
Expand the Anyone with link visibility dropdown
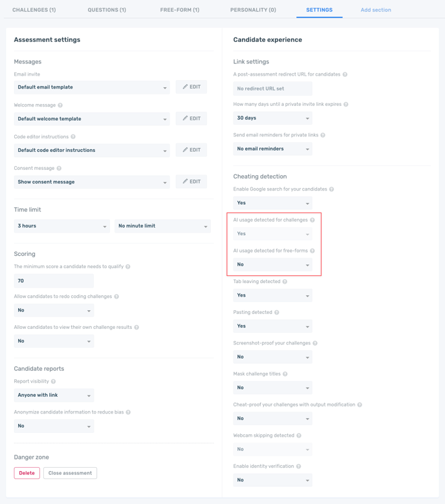[x=54, y=395]
